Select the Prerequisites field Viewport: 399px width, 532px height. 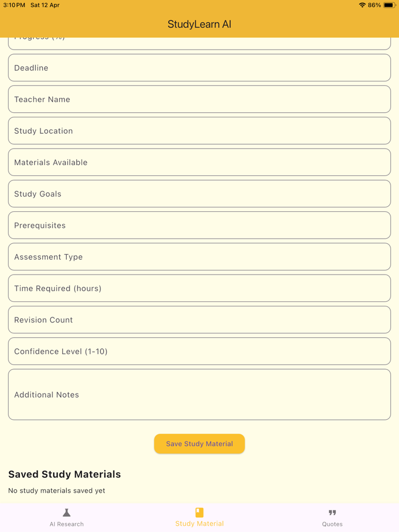pyautogui.click(x=199, y=224)
